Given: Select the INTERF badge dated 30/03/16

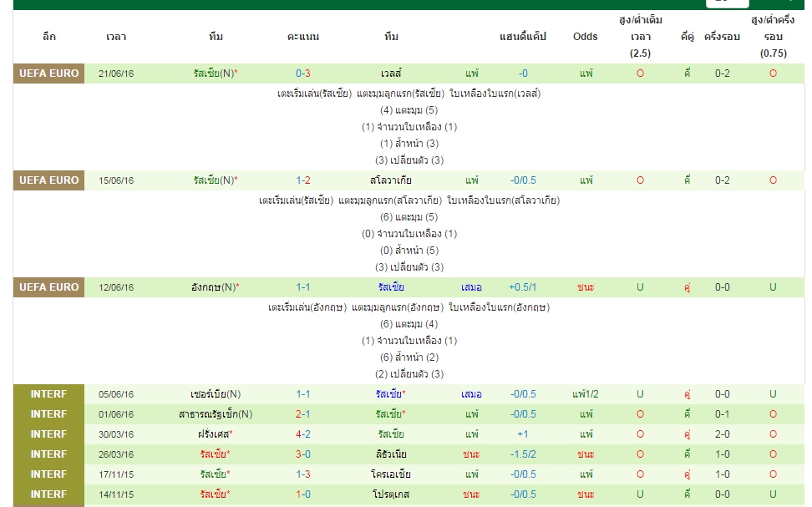Looking at the screenshot, I should [x=48, y=434].
